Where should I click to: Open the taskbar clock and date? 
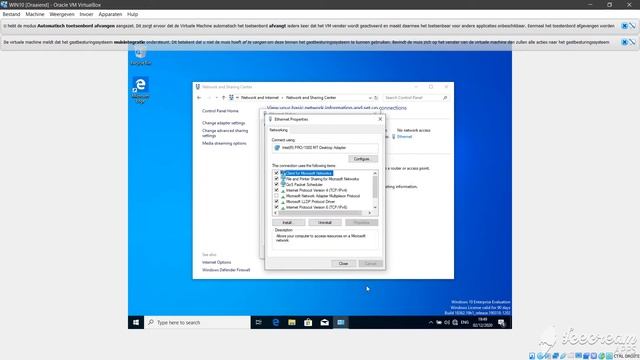coord(482,322)
